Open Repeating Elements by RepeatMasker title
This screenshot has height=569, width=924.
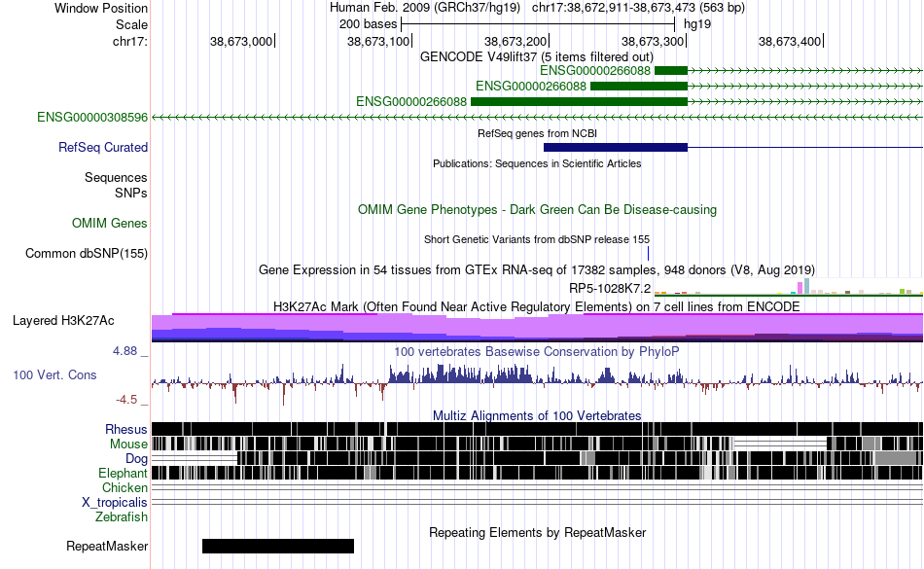tap(537, 533)
